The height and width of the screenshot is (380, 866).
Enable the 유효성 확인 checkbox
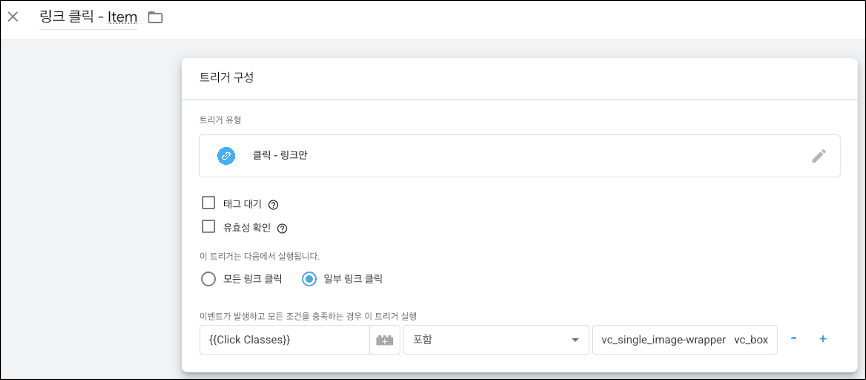tap(208, 226)
